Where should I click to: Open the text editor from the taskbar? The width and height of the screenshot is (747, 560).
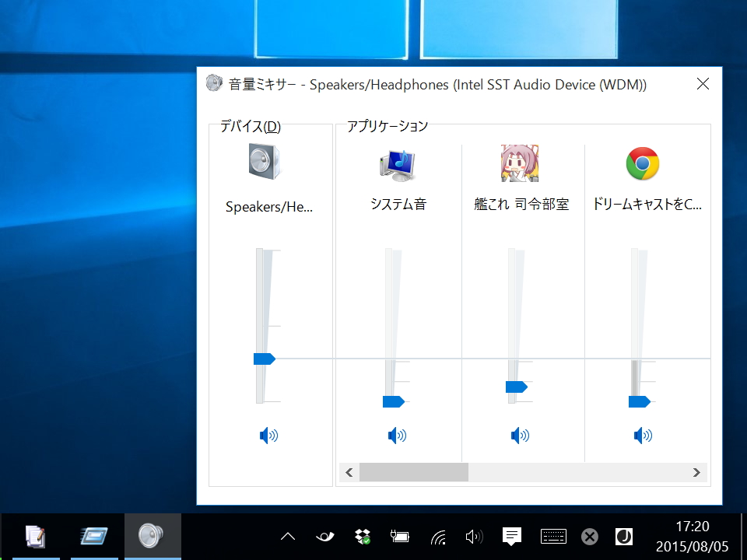point(35,536)
